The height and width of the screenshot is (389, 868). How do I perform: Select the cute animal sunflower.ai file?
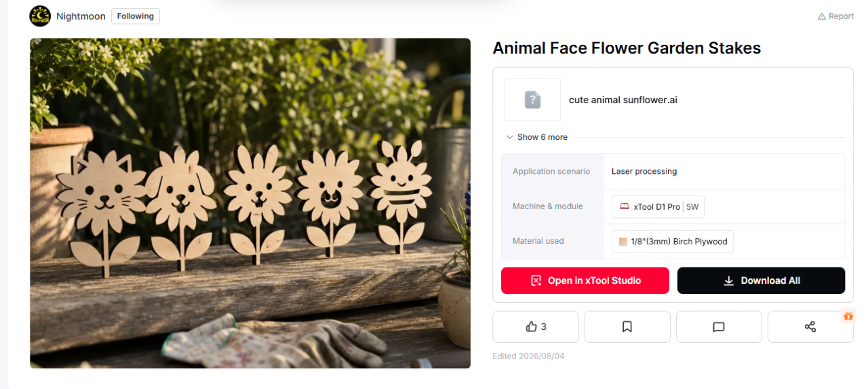click(x=623, y=100)
